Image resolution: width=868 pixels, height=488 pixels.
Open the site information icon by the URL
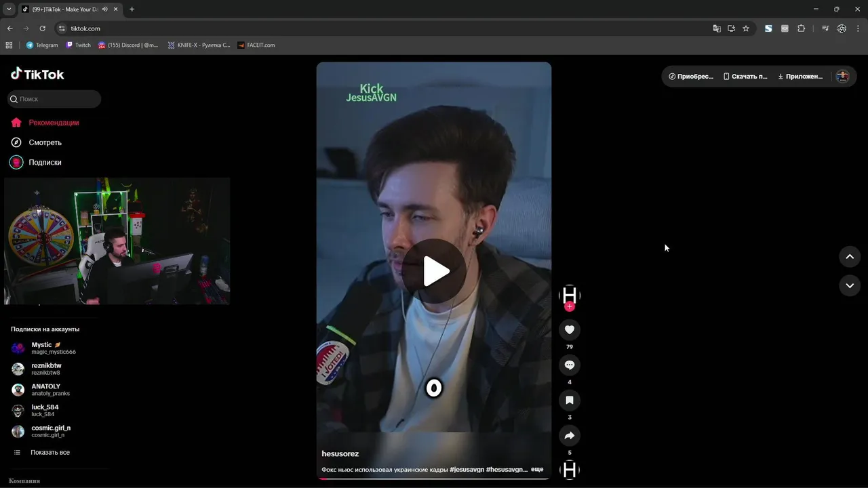click(x=62, y=28)
